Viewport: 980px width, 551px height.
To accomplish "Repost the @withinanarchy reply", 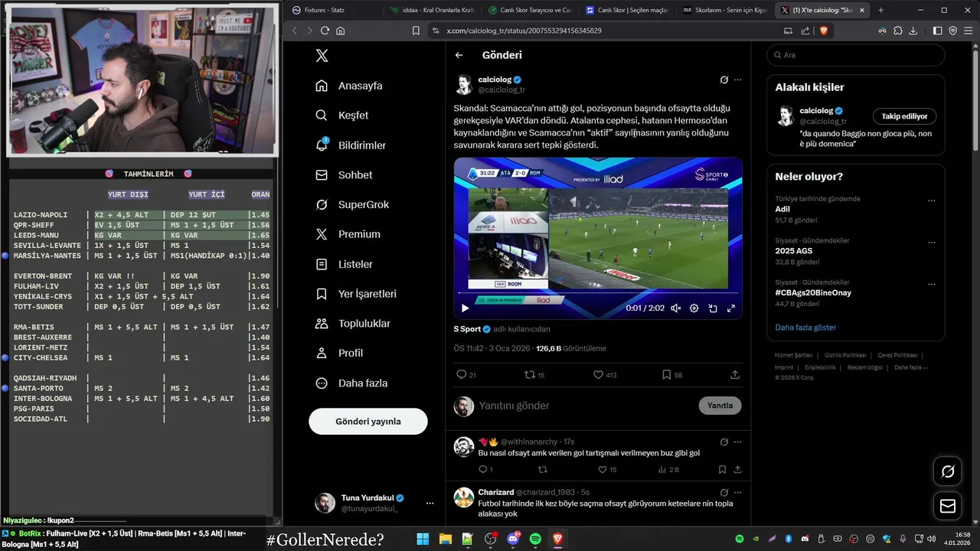I will pos(543,470).
